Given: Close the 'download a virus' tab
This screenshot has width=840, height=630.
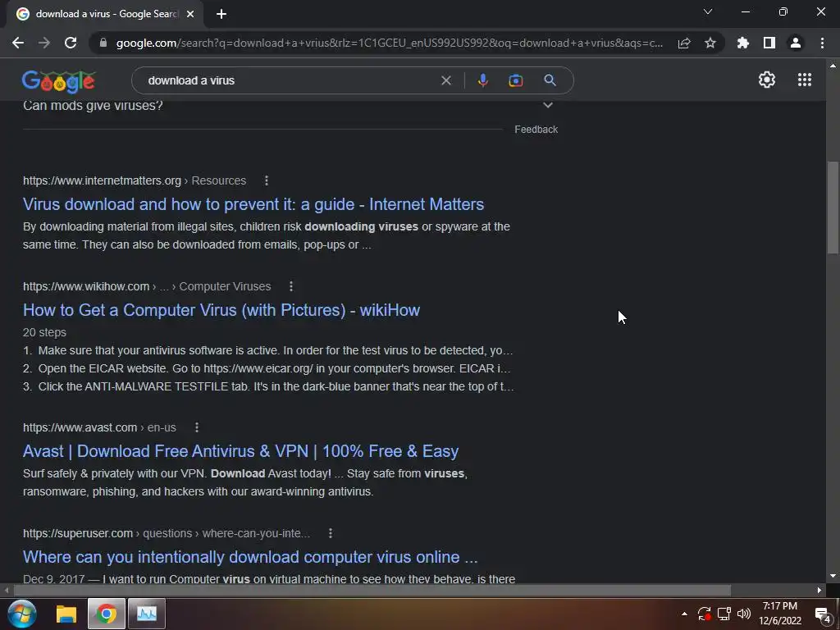Looking at the screenshot, I should tap(190, 15).
